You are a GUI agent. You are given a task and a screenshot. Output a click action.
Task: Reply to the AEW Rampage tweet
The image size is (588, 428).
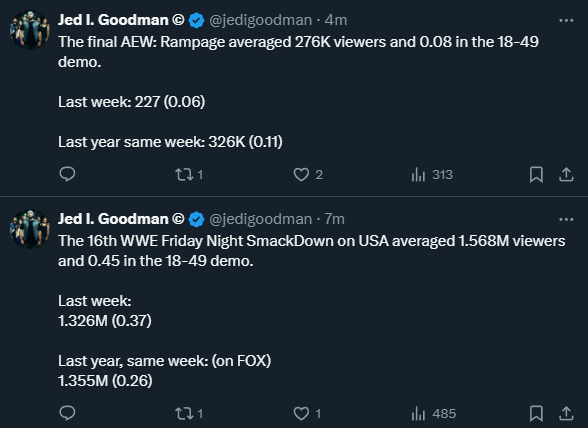(68, 174)
